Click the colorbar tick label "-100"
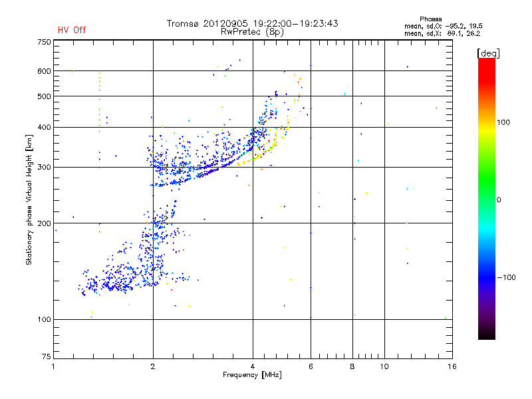Viewport: 532px width, 399px height. click(506, 277)
